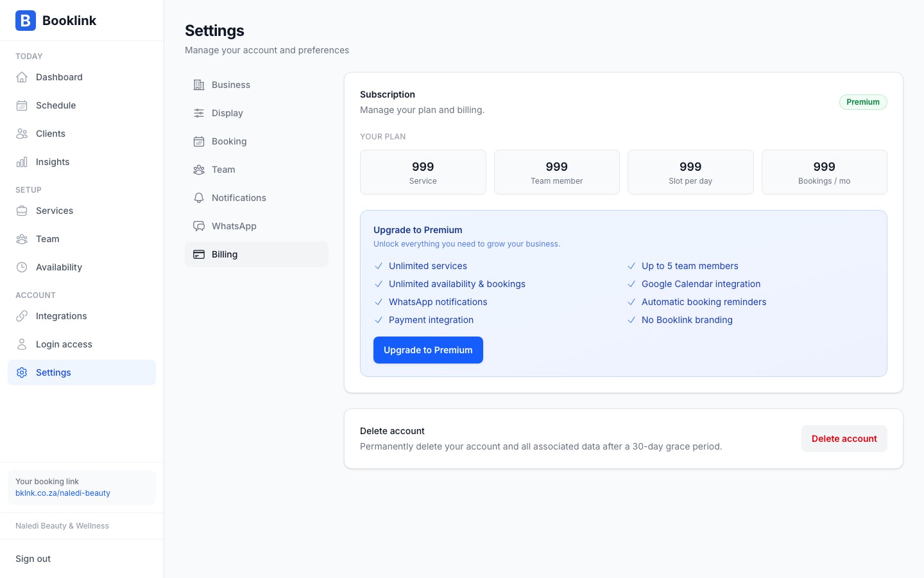The height and width of the screenshot is (578, 924).
Task: Click the 999 Team member plan card
Action: point(557,172)
